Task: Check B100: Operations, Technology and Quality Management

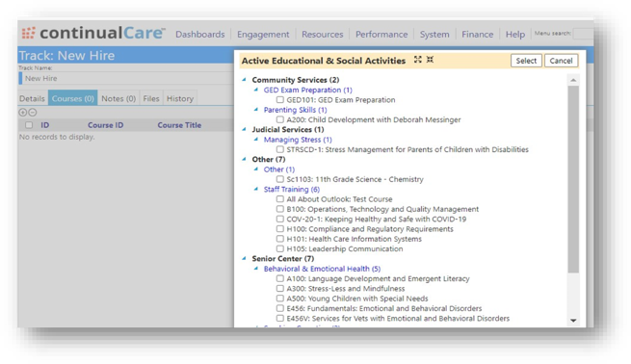Action: [x=280, y=209]
